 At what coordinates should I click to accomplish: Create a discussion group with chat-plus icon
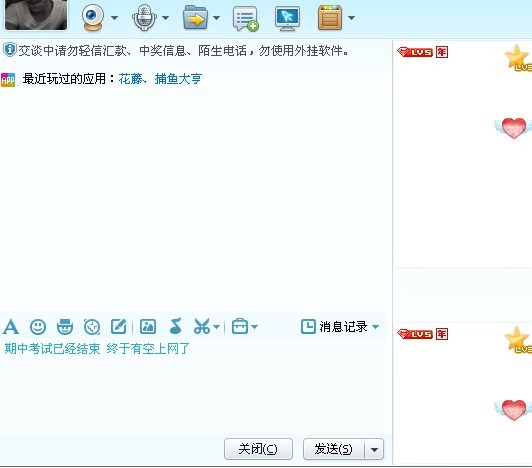(x=246, y=19)
